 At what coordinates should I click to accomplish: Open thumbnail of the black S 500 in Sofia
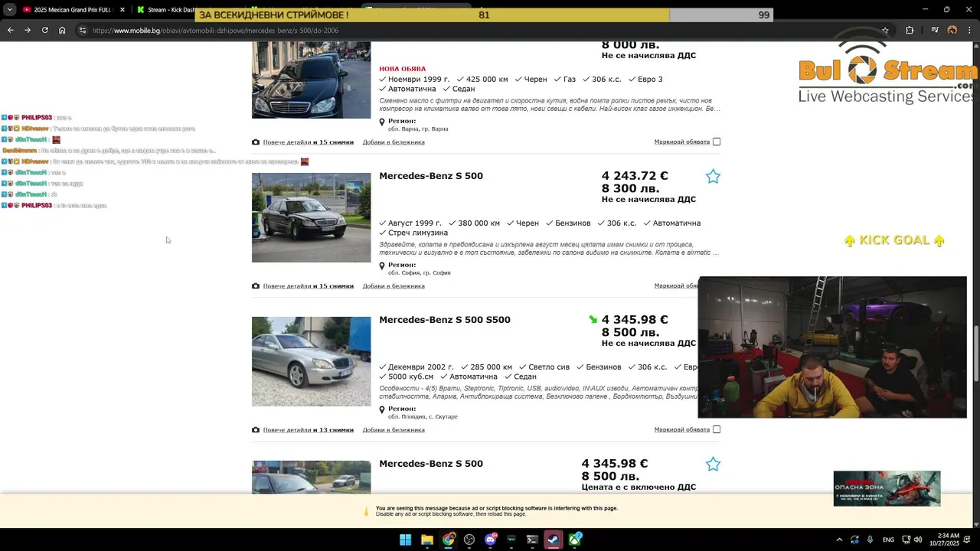pyautogui.click(x=311, y=217)
